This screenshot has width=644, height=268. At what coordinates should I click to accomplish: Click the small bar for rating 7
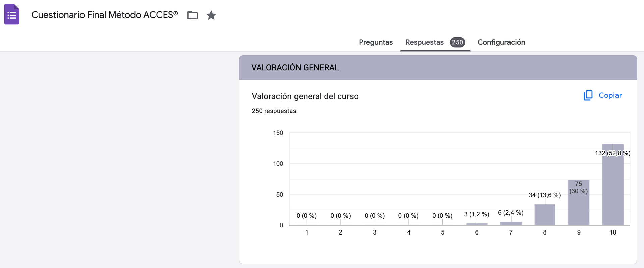coord(511,223)
